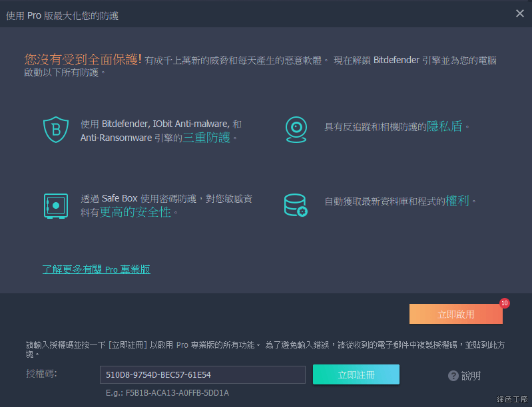Open the 說明 help link
This screenshot has width=532, height=407.
point(471,376)
